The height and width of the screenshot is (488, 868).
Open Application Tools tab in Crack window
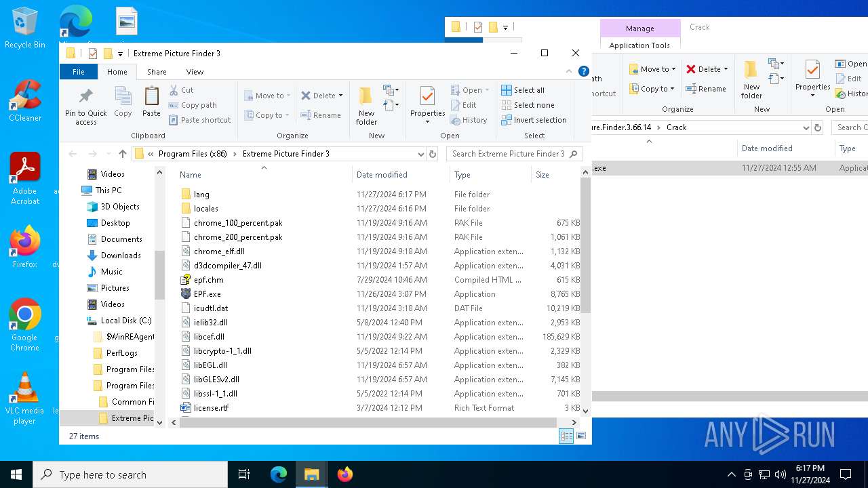(639, 45)
